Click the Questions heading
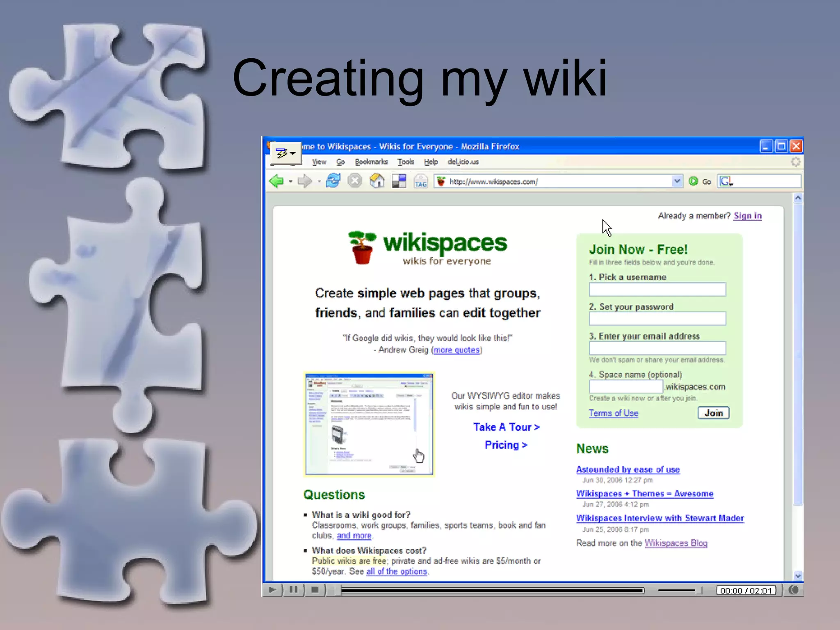Image resolution: width=840 pixels, height=630 pixels. pyautogui.click(x=334, y=495)
